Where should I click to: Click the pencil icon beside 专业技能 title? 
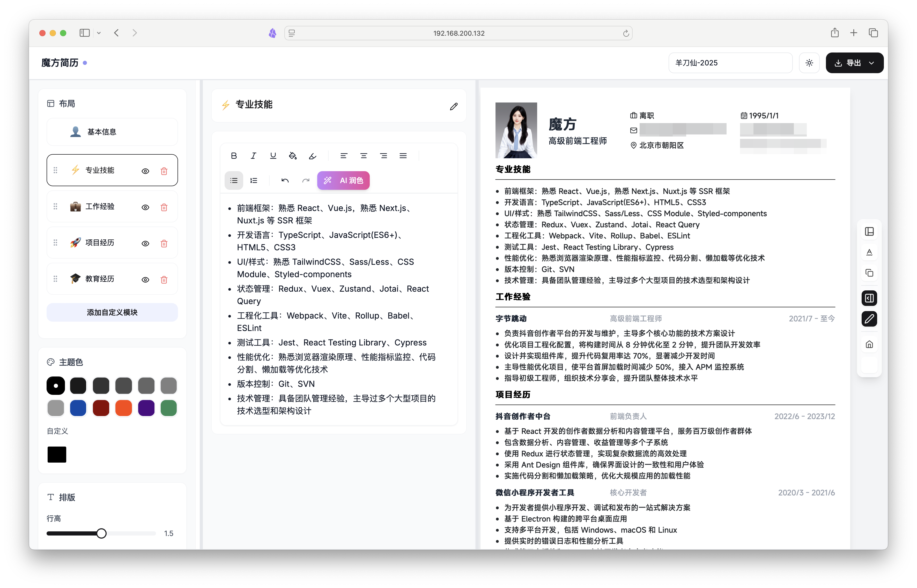(454, 106)
